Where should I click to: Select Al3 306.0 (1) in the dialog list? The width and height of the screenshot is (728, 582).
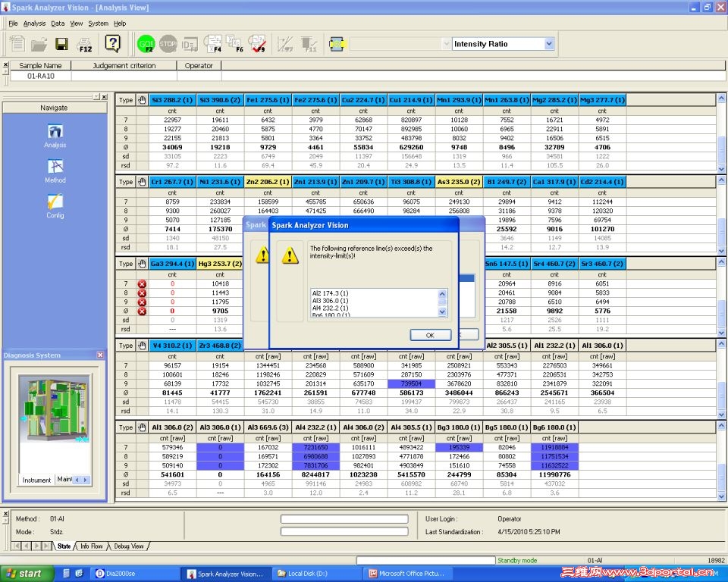pyautogui.click(x=330, y=301)
